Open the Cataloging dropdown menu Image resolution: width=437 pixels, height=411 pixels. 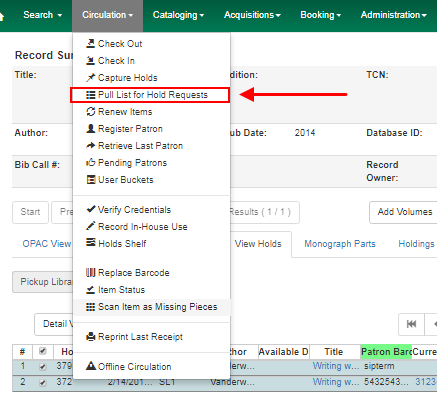(x=178, y=15)
